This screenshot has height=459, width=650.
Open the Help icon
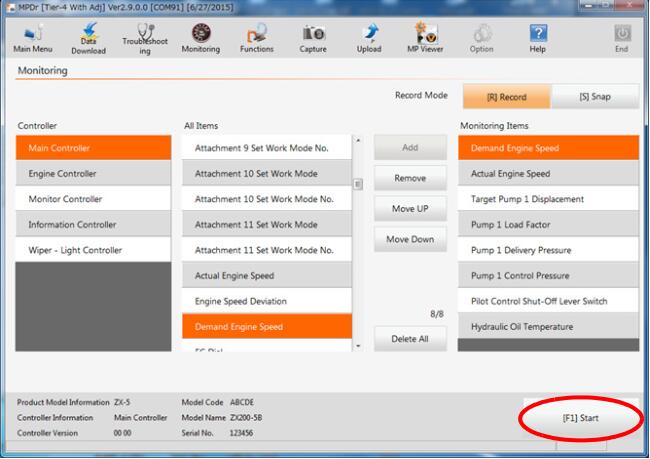tap(538, 38)
